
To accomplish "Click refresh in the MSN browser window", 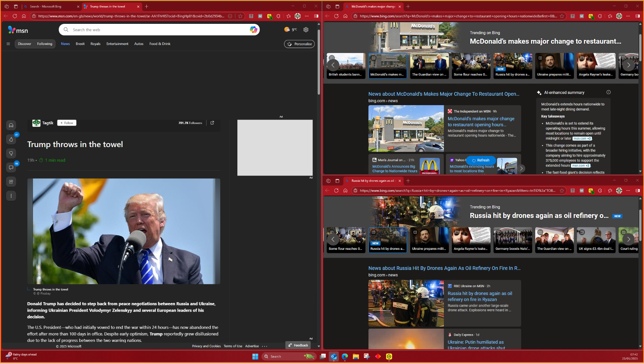I will (x=15, y=16).
